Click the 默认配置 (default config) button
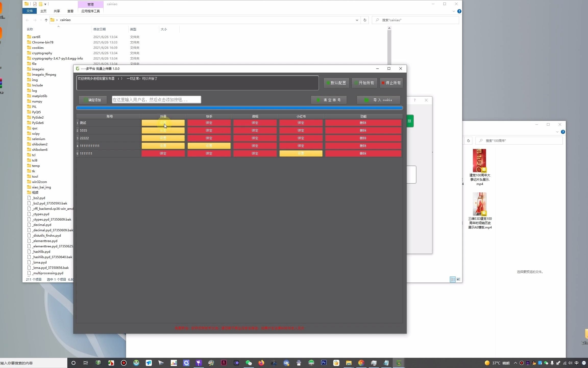The height and width of the screenshot is (368, 588). (337, 83)
